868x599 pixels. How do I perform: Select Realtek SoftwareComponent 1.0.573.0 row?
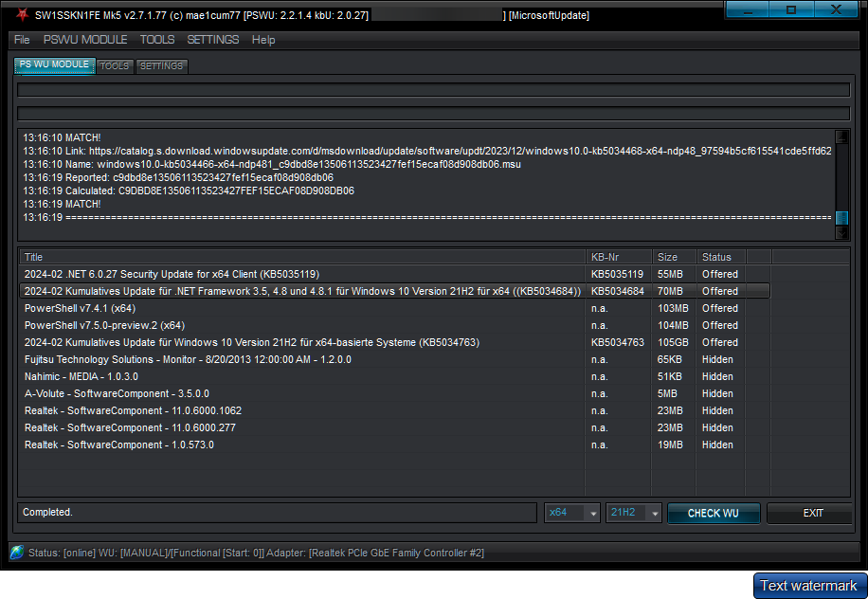[x=395, y=445]
